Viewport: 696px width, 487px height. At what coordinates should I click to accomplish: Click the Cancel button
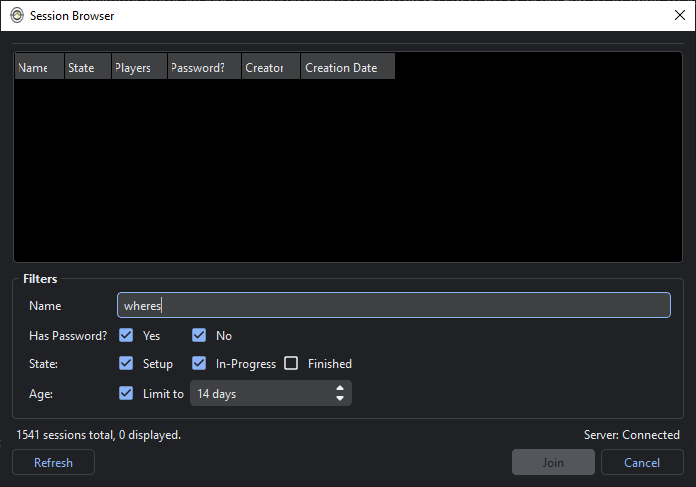[x=642, y=462]
